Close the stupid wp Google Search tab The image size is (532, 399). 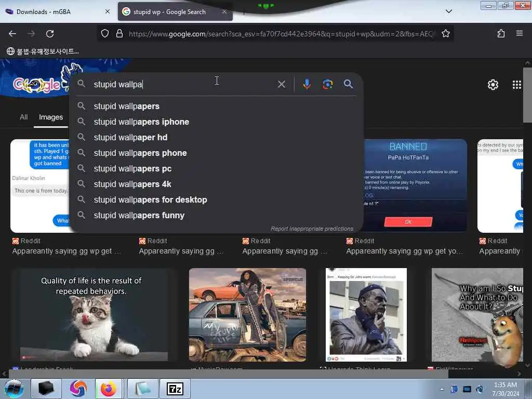(x=224, y=11)
